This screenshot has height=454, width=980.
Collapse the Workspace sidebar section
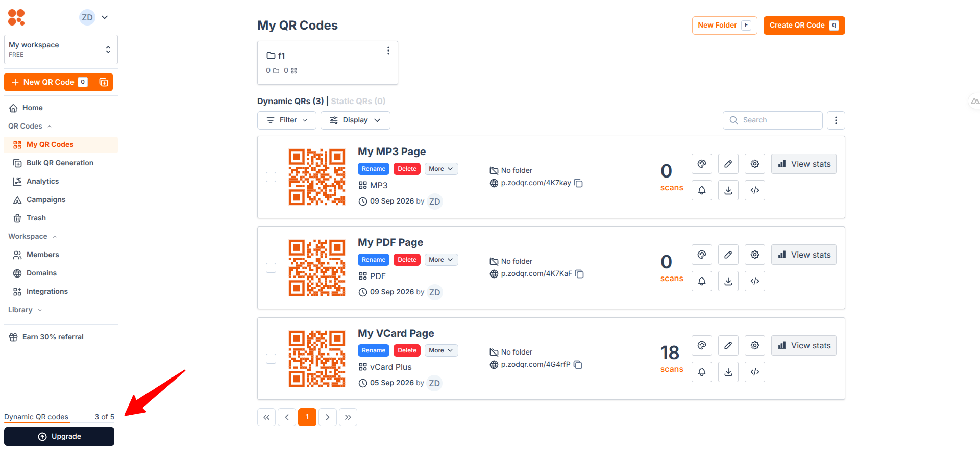pos(33,236)
